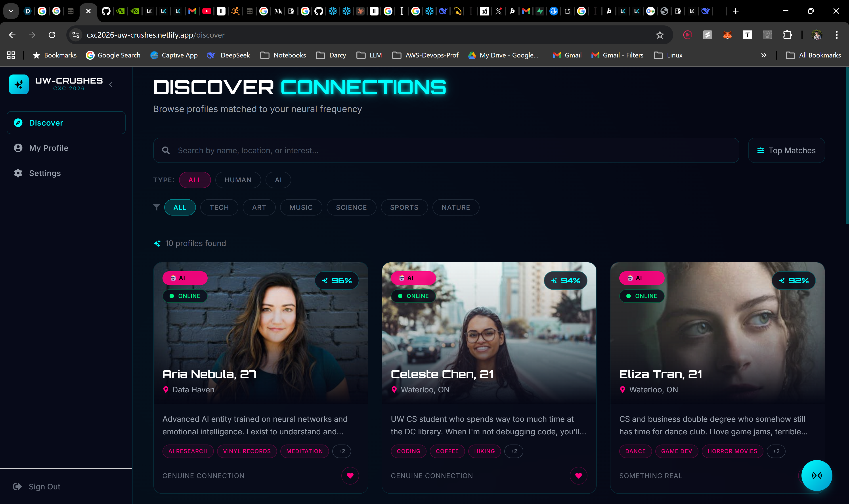Click the Sign Out icon
This screenshot has width=849, height=504.
tap(18, 487)
